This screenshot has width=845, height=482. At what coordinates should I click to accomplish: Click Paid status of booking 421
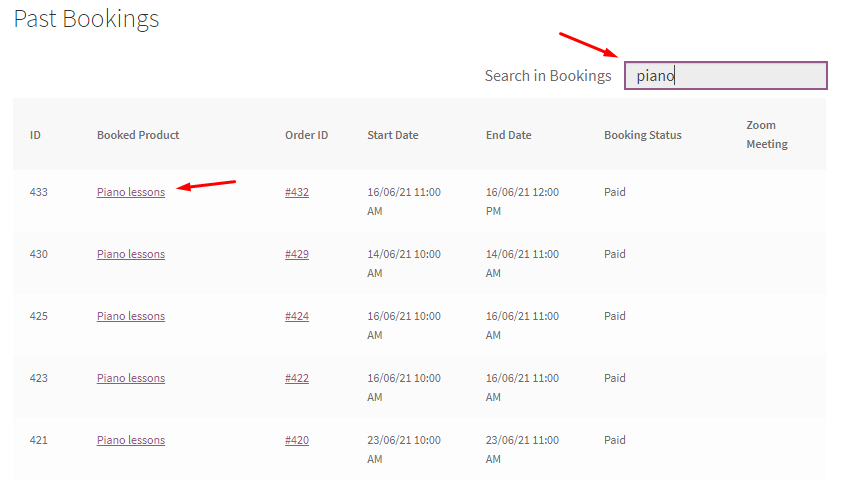[x=615, y=440]
